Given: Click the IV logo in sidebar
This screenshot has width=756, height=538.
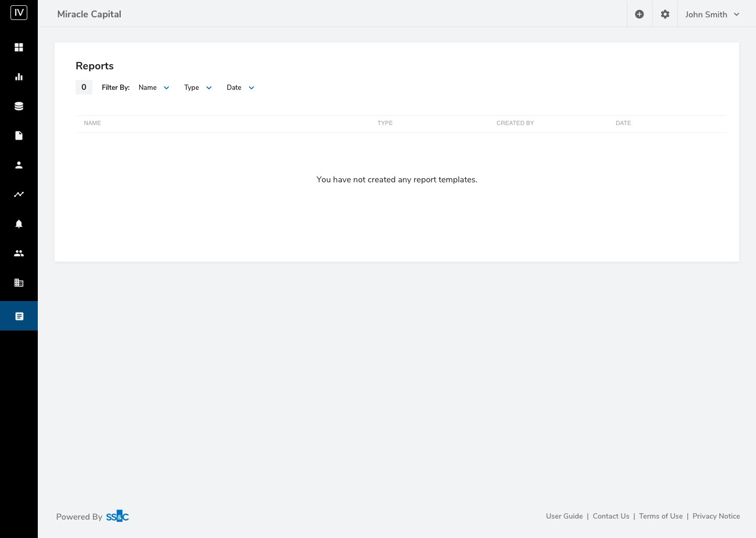Looking at the screenshot, I should coord(19,13).
